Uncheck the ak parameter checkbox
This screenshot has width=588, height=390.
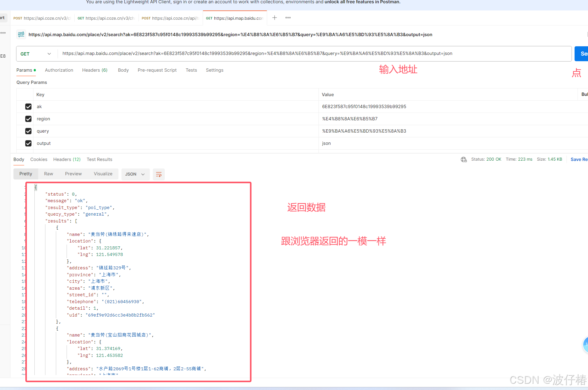28,107
